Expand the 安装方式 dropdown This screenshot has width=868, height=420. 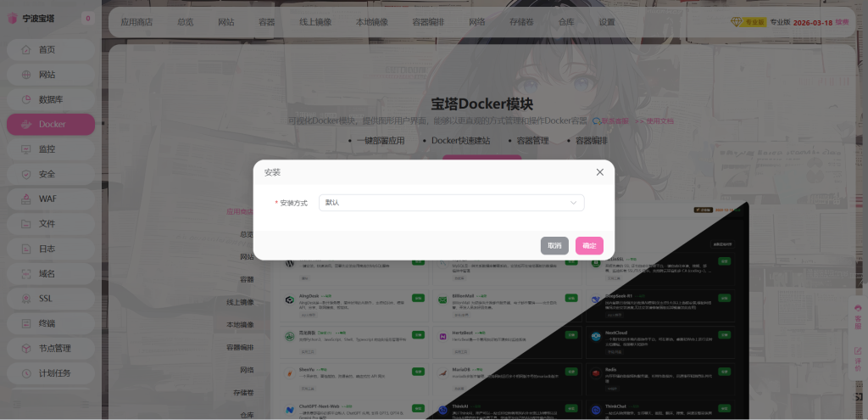point(451,203)
